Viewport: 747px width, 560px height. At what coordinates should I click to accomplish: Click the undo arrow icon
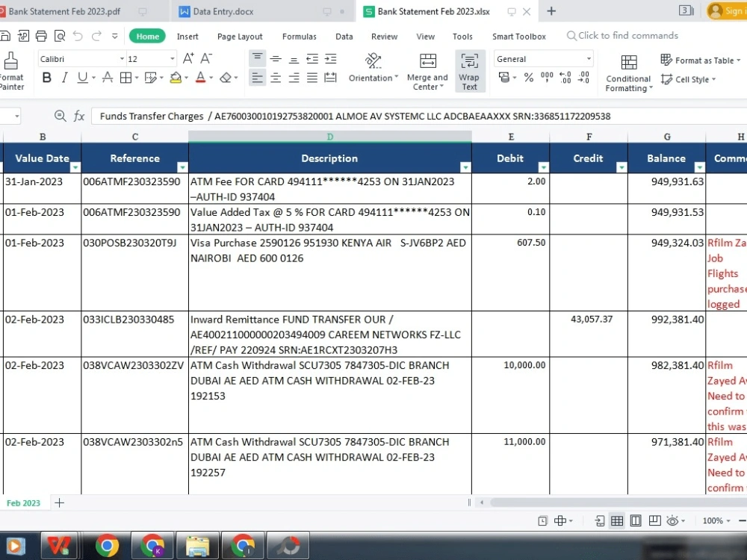78,36
